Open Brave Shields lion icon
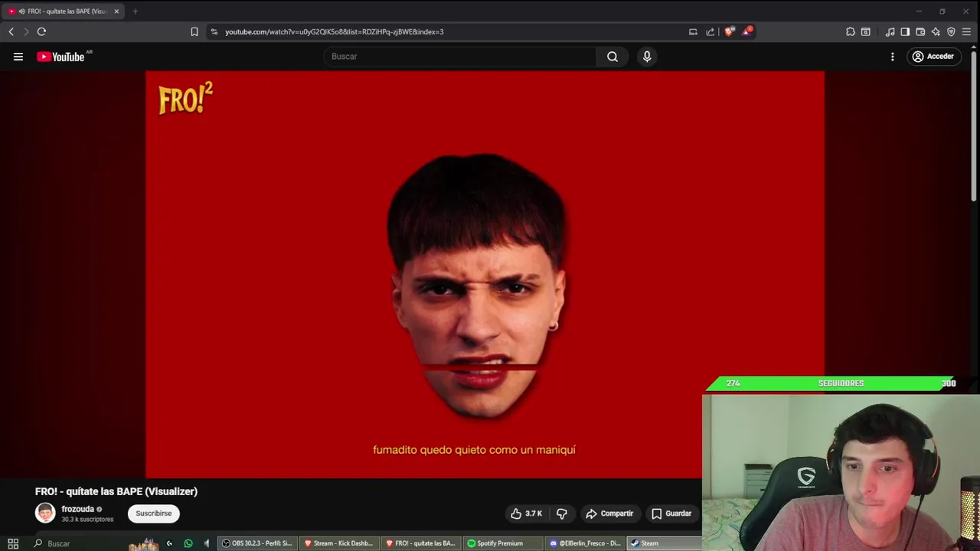Screen dimensions: 980x551 (x=729, y=31)
